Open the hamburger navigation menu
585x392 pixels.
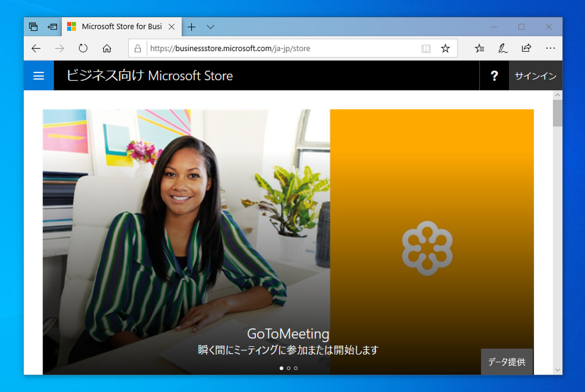39,75
